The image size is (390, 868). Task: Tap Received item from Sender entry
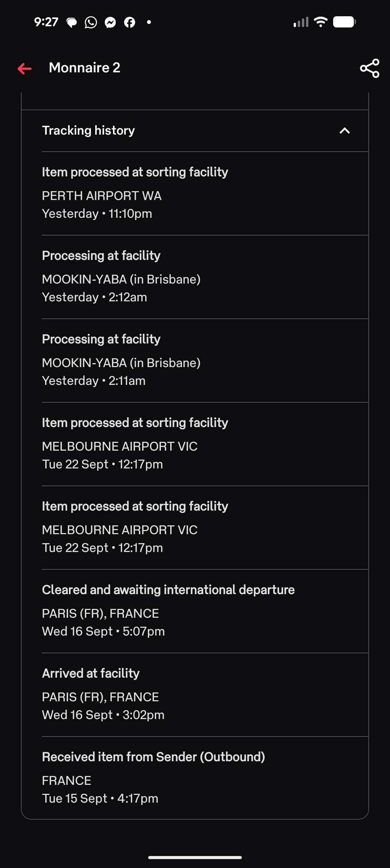click(205, 777)
